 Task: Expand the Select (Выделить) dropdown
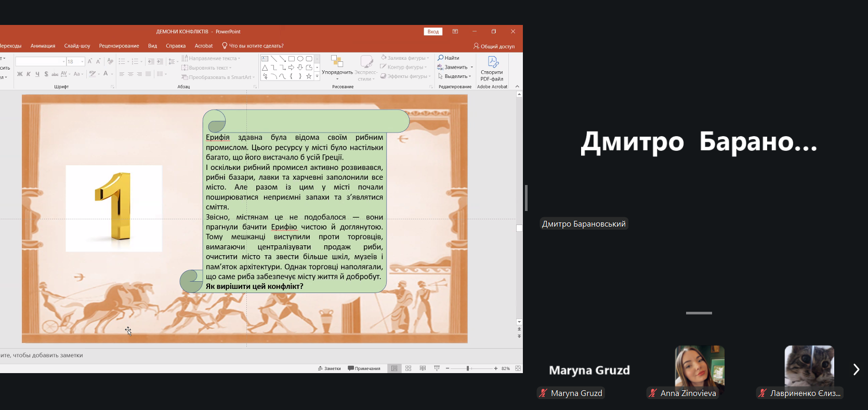(x=455, y=76)
